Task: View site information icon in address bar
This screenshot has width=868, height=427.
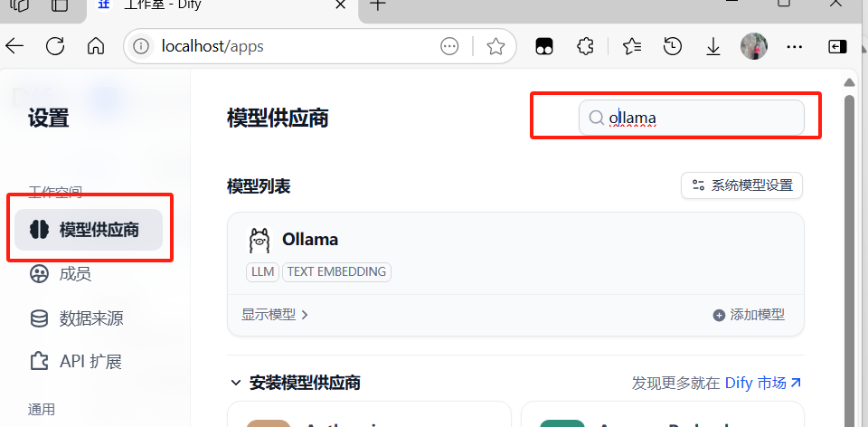Action: click(x=141, y=46)
